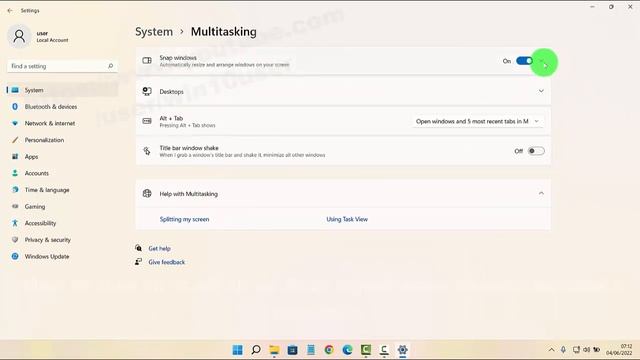Click the user Local Account name
This screenshot has height=360, width=640.
[52, 37]
